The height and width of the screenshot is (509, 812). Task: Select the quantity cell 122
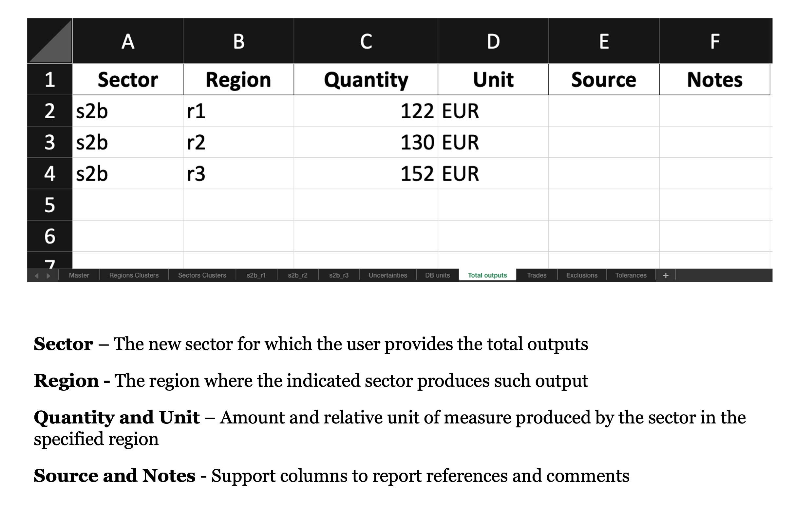[x=366, y=111]
